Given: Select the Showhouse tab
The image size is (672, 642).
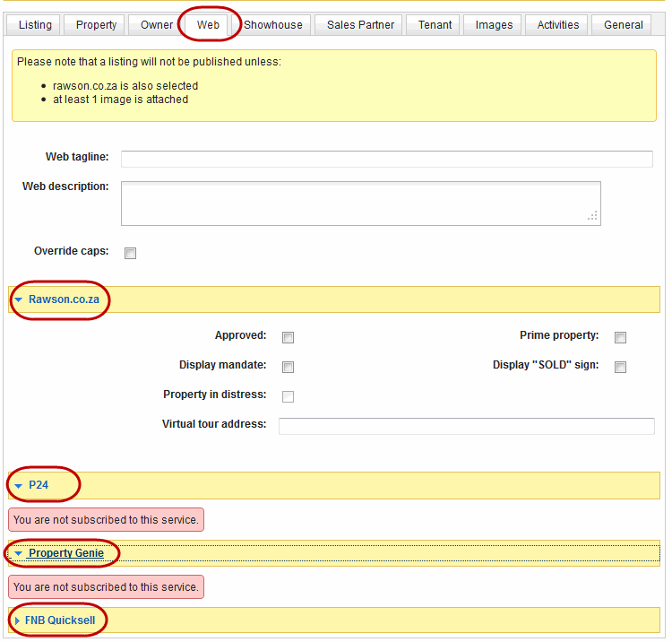Looking at the screenshot, I should [273, 25].
